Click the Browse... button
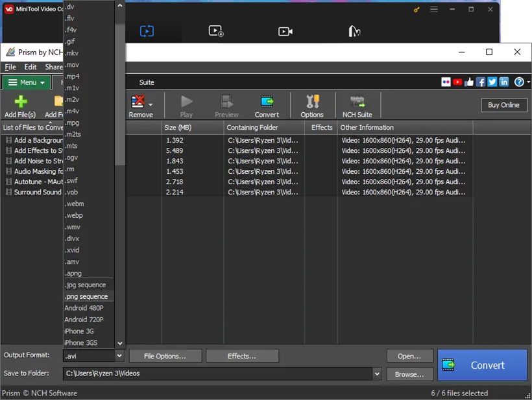Image resolution: width=532 pixels, height=400 pixels. [x=409, y=375]
